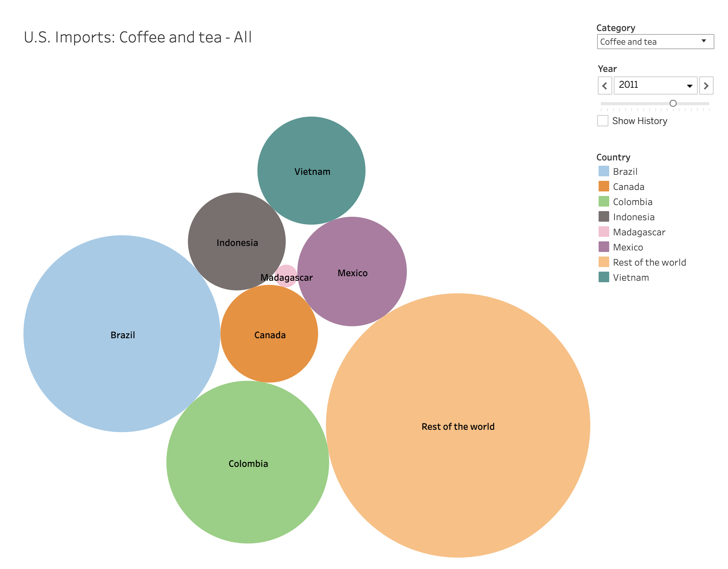
Task: Click the year slider handle
Action: point(673,103)
